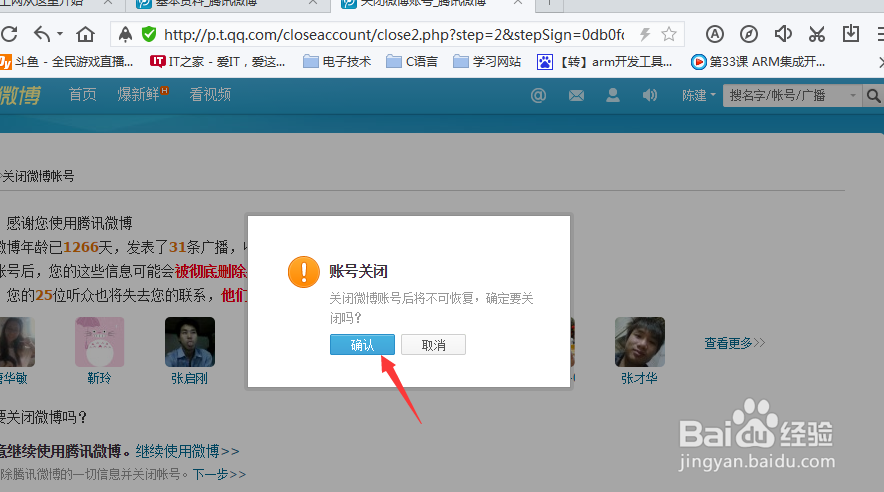
Task: Click 关闭微博帐号 breadcrumb text
Action: click(x=38, y=176)
